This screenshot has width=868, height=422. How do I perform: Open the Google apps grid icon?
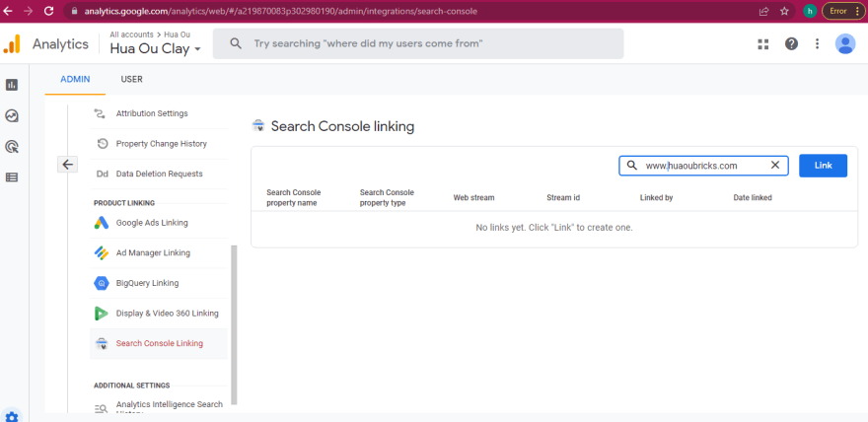click(x=763, y=44)
